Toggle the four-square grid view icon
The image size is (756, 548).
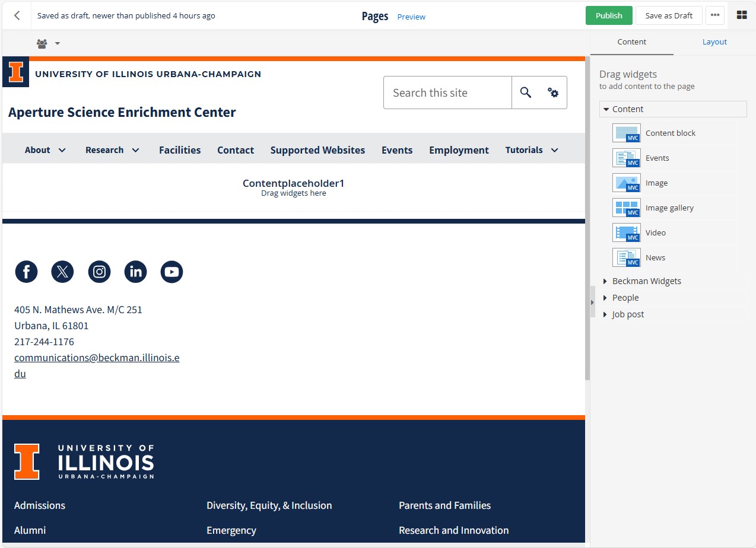click(x=741, y=15)
